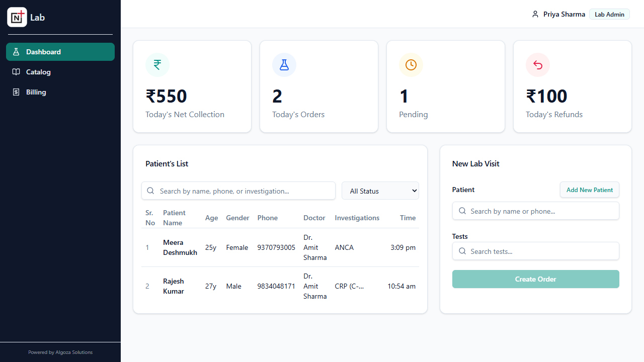Focus the patient search by name field

[535, 211]
